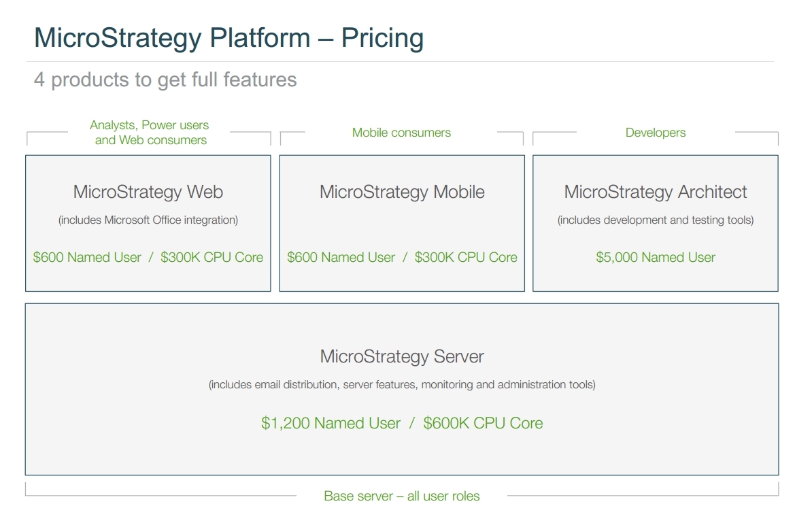
Task: Click the Base server – all user roles label
Action: point(401,496)
